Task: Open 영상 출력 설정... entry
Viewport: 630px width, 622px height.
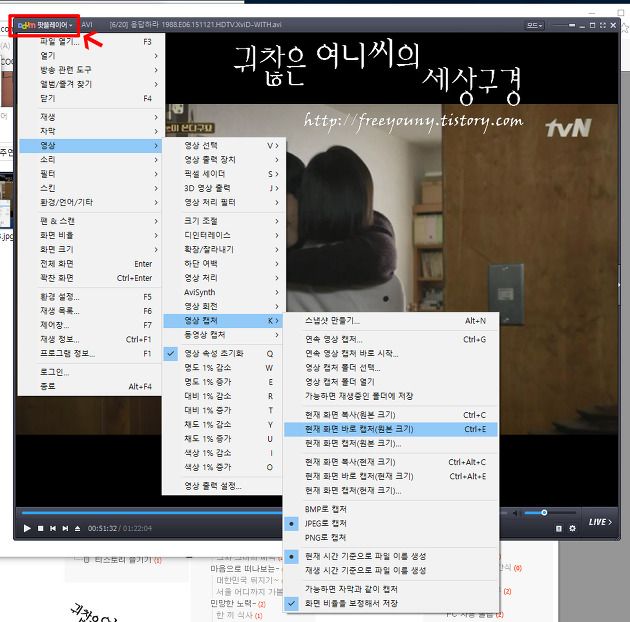Action: click(223, 486)
